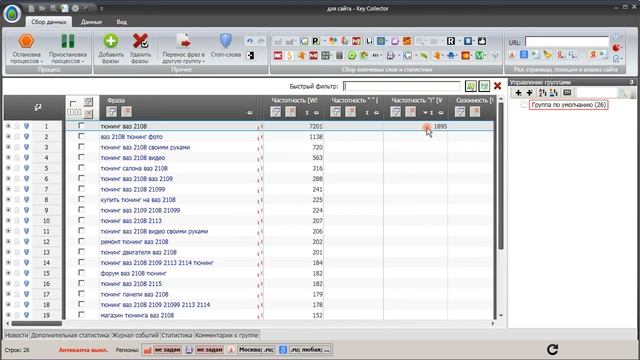This screenshot has width=640, height=360.
Task: Expand row 5 with its plus sign
Action: pos(8,168)
